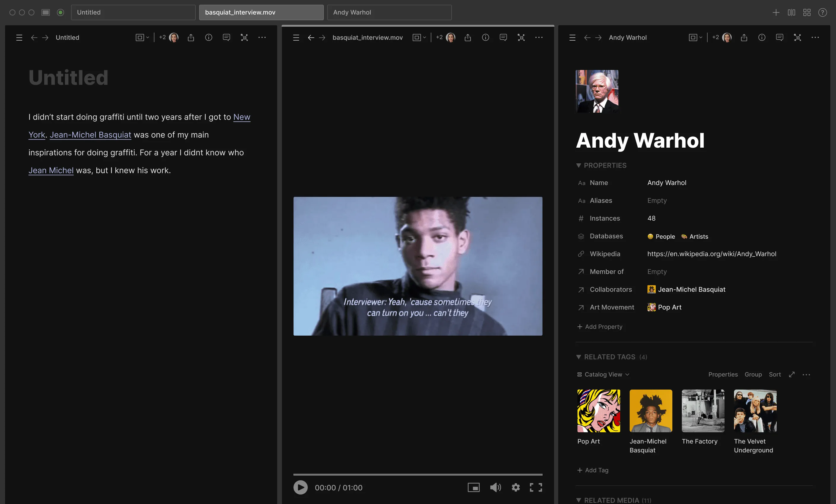
Task: Switch to basquiat_interview.mov tab
Action: 261,12
